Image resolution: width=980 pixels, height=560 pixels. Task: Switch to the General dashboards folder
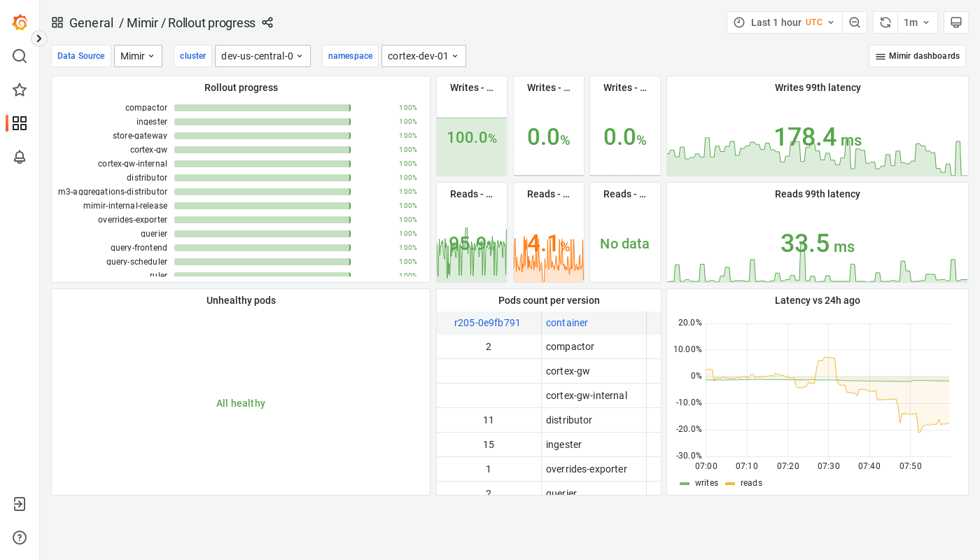tap(91, 22)
